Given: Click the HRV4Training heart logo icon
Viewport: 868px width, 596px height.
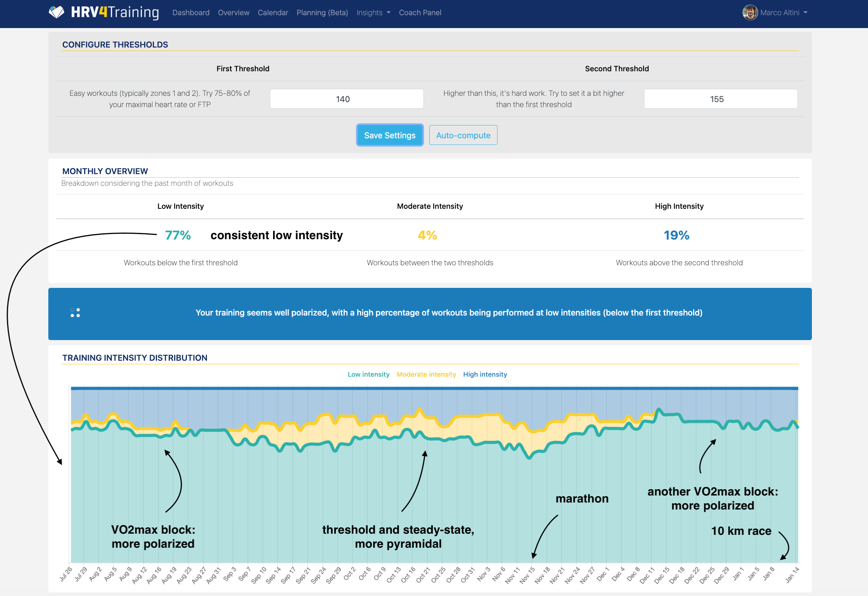Looking at the screenshot, I should click(56, 12).
